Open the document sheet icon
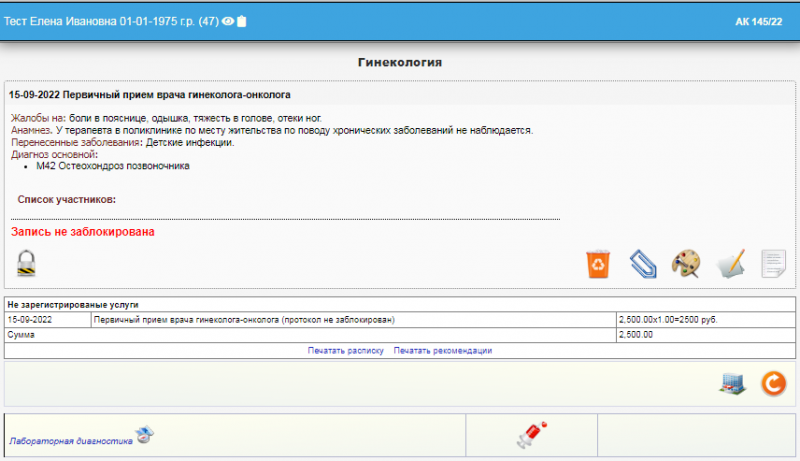 click(x=774, y=264)
